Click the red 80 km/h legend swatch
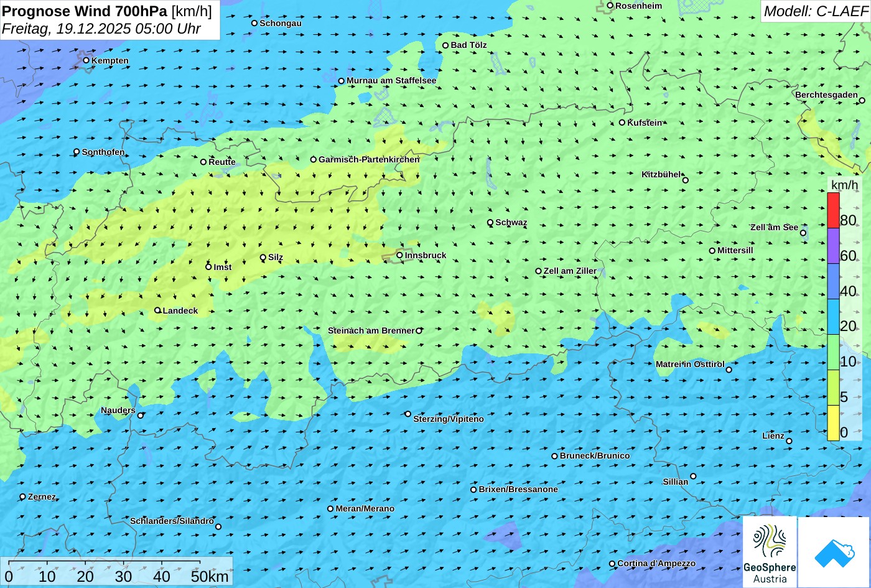Viewport: 871px width, 588px height. tap(833, 210)
